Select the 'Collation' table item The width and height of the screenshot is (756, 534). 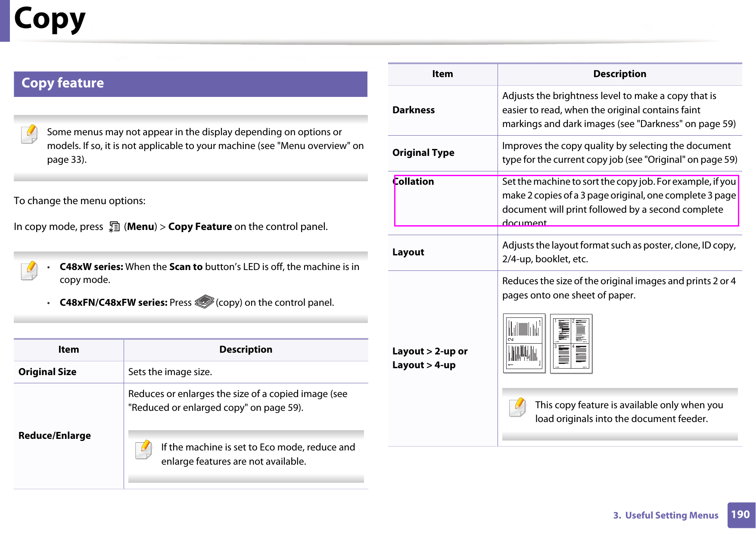tap(413, 181)
